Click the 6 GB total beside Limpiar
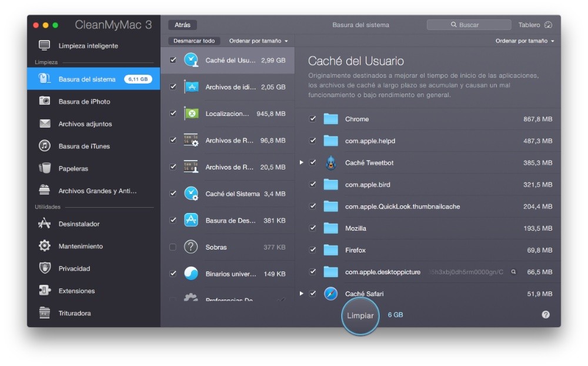This screenshot has height=366, width=588. (x=395, y=315)
